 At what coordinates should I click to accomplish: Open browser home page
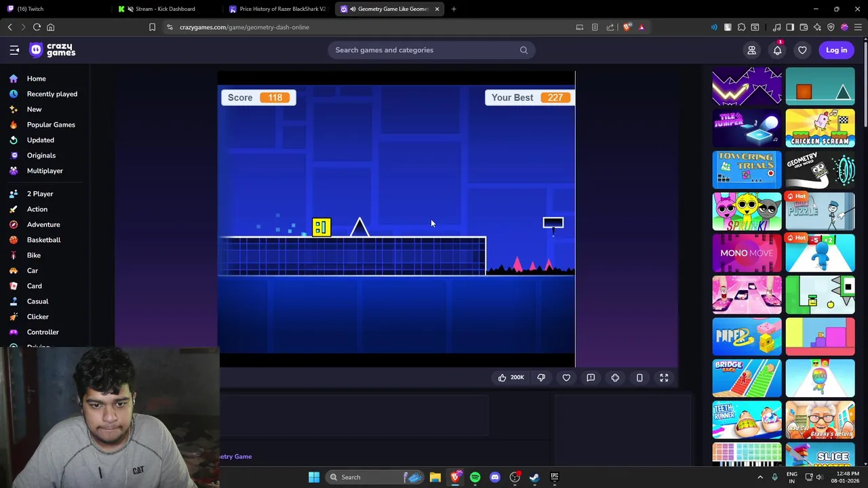coord(50,27)
